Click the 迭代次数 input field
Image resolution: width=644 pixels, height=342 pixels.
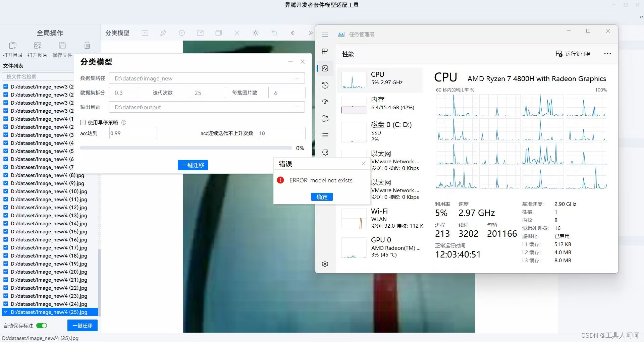(207, 93)
